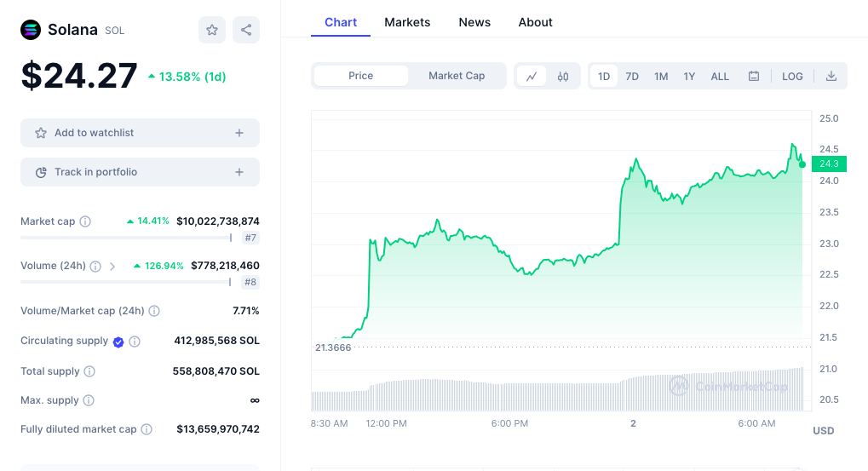This screenshot has width=868, height=471.
Task: Click the star icon in Add to watchlist
Action: pos(41,133)
